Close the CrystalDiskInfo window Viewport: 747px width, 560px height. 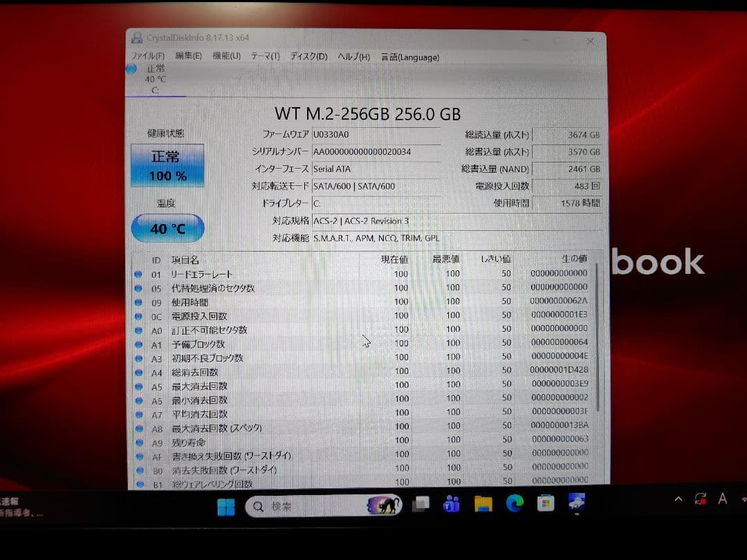pos(590,41)
